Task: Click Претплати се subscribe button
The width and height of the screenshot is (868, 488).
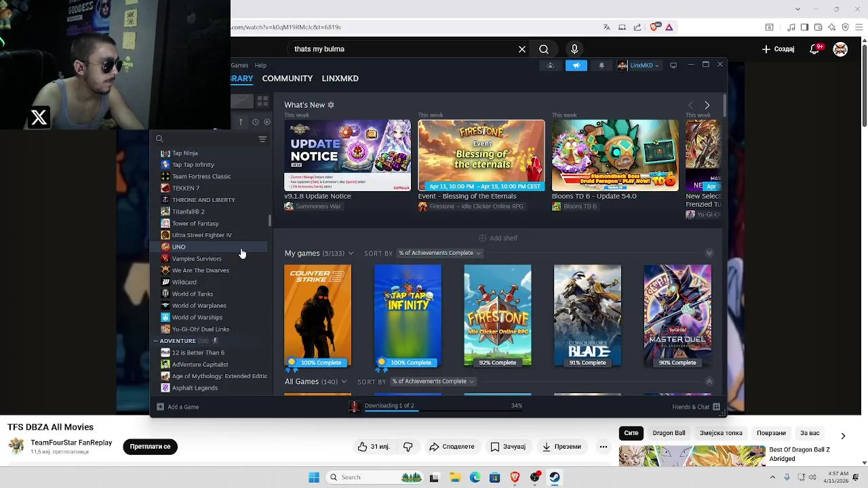Action: pos(151,447)
